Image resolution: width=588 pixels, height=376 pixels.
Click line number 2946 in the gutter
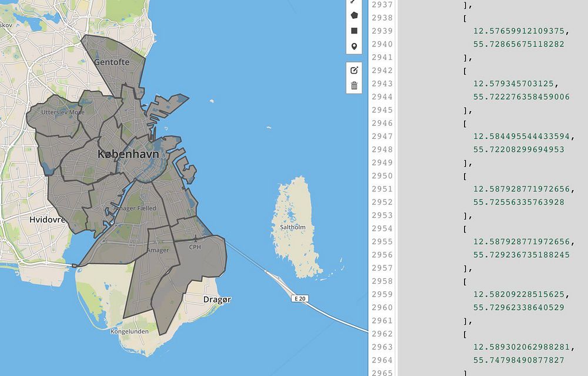point(382,123)
